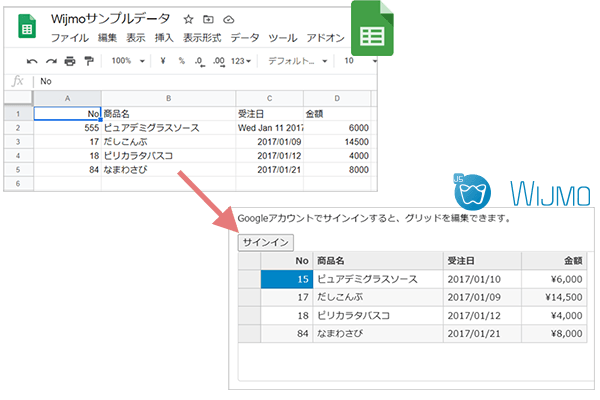The height and width of the screenshot is (400, 600).
Task: Click spreadsheet cell なまわさび in row 5
Action: 168,170
